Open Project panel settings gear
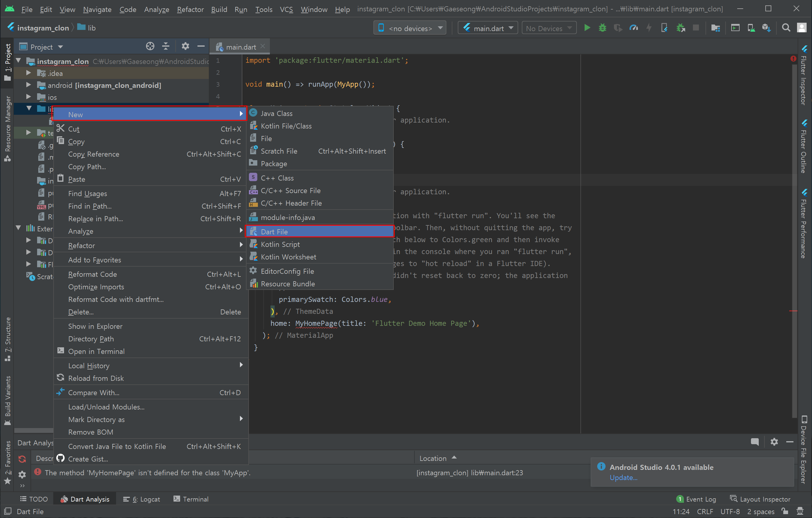 pyautogui.click(x=185, y=46)
